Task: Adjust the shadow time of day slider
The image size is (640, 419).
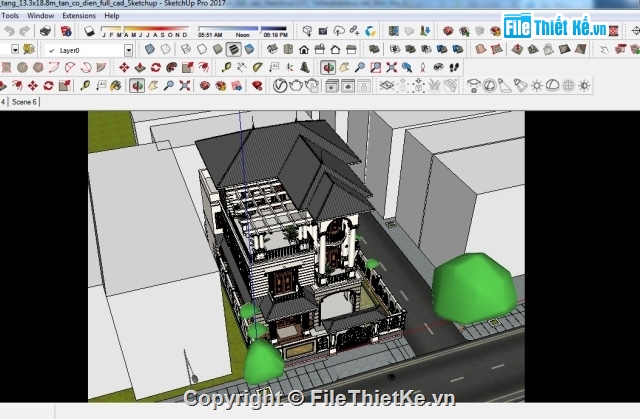Action: click(242, 29)
